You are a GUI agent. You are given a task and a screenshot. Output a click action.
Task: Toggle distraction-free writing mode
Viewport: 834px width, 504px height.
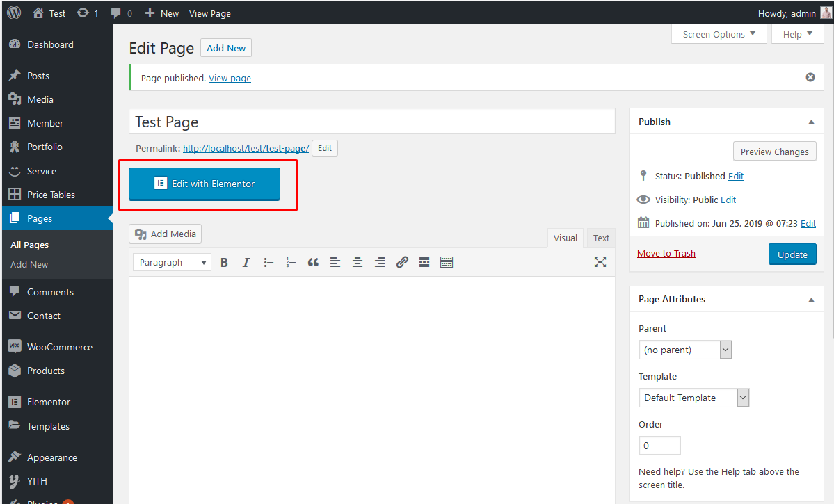pyautogui.click(x=600, y=262)
